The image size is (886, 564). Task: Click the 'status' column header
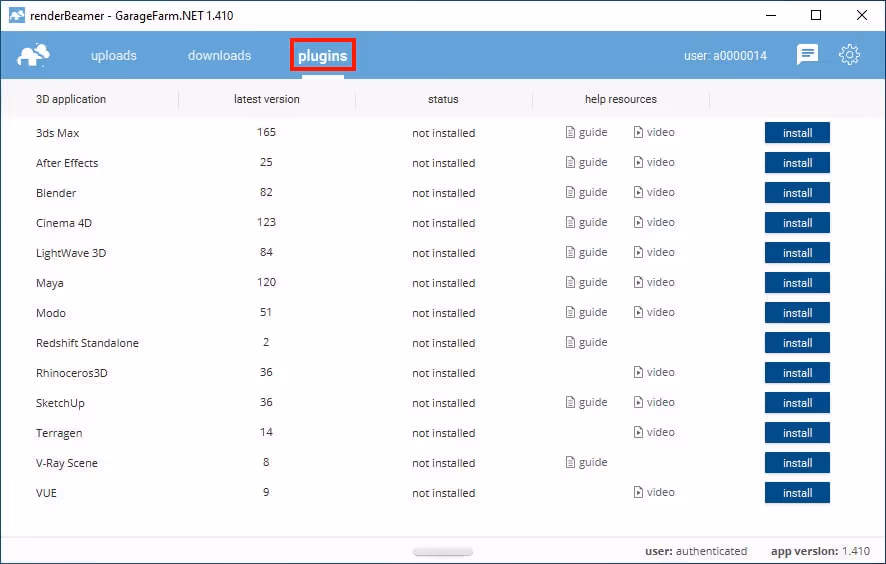pyautogui.click(x=443, y=99)
